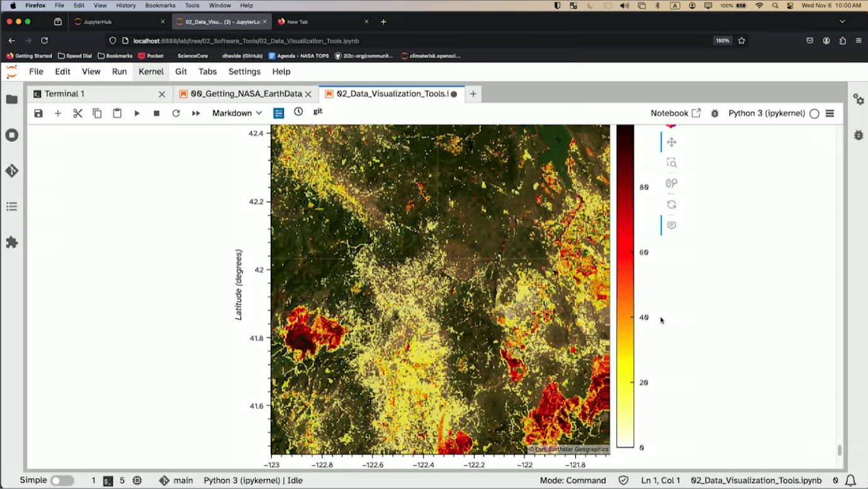Viewport: 868px width, 489px height.
Task: Interrupt the kernel with the stop button
Action: pos(157,113)
